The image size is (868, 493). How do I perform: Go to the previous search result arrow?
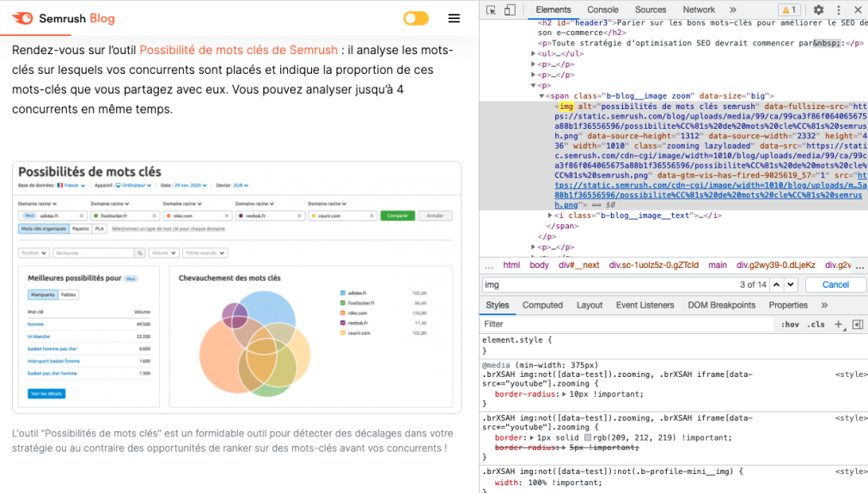tap(777, 284)
